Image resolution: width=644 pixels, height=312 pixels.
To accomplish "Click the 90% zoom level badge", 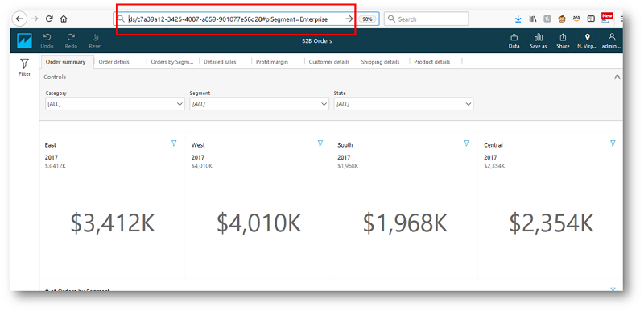I will 367,19.
